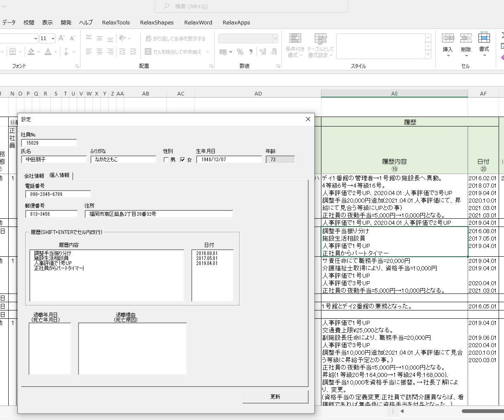The image size is (504, 420).
Task: Apply comma style format
Action: [251, 52]
